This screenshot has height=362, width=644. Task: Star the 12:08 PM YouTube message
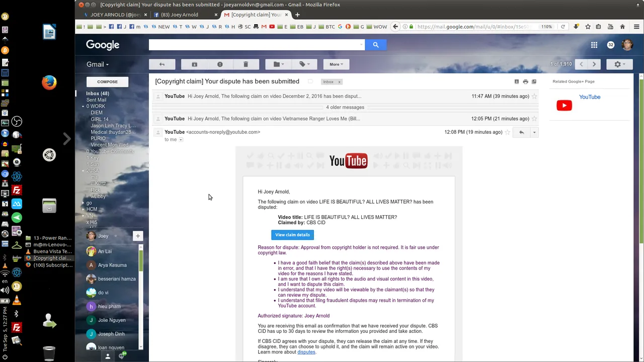pos(508,132)
